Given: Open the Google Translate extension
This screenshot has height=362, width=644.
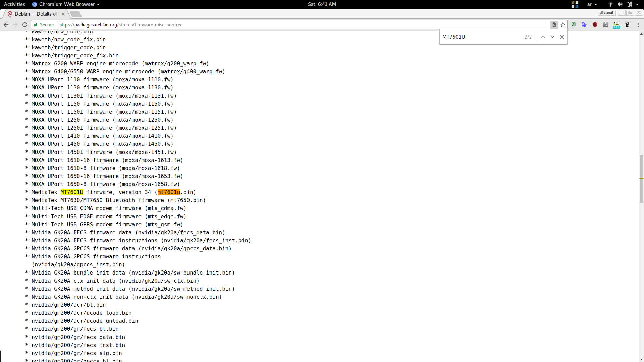Looking at the screenshot, I should (584, 25).
